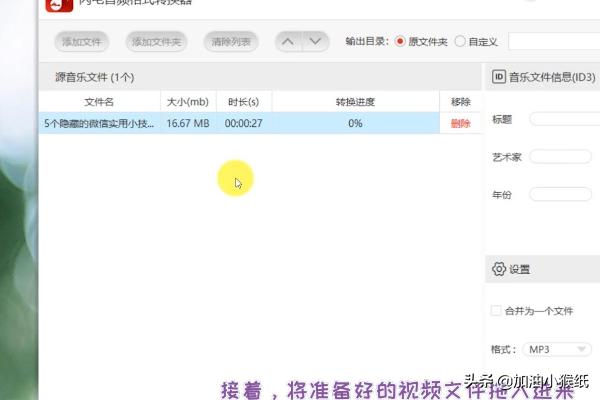This screenshot has width=600, height=400.
Task: Enable 合并为一个文件 checkbox
Action: pos(496,310)
